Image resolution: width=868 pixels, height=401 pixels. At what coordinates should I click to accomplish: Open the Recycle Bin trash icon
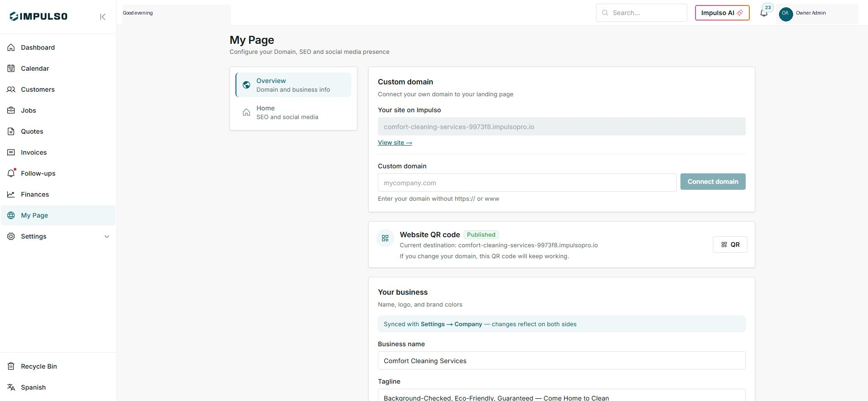[x=11, y=366]
